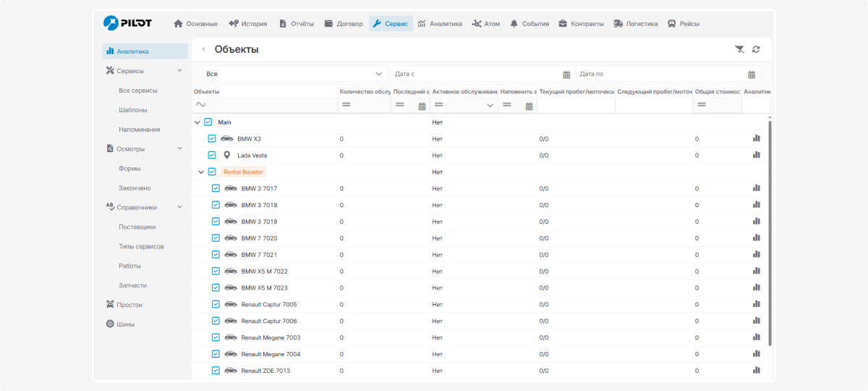
Task: Uncheck the Lada Vesta checkbox
Action: [x=212, y=155]
